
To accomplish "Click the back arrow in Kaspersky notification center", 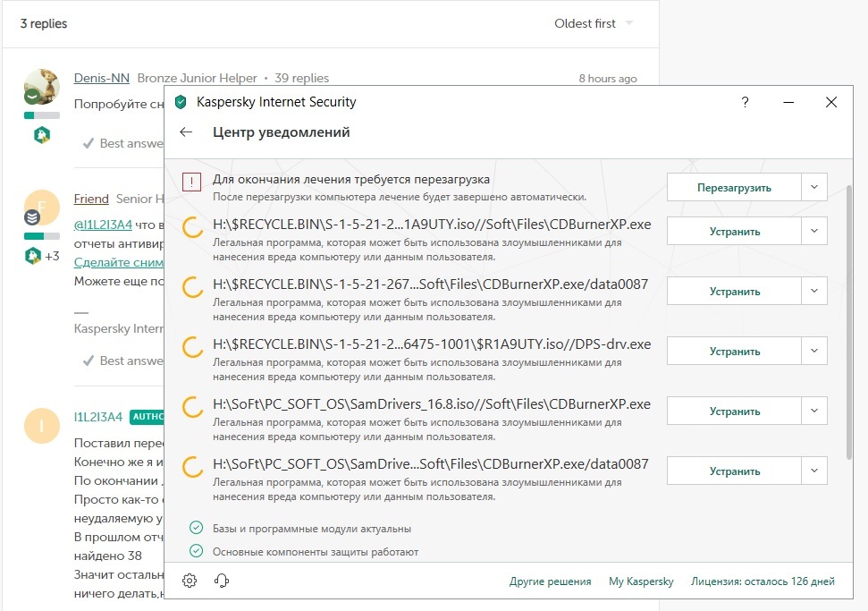I will click(186, 132).
